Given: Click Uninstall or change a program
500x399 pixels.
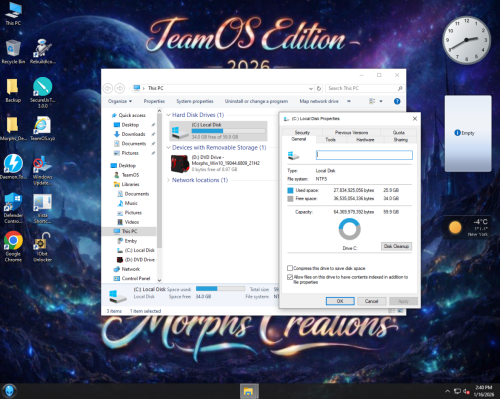Looking at the screenshot, I should click(256, 101).
